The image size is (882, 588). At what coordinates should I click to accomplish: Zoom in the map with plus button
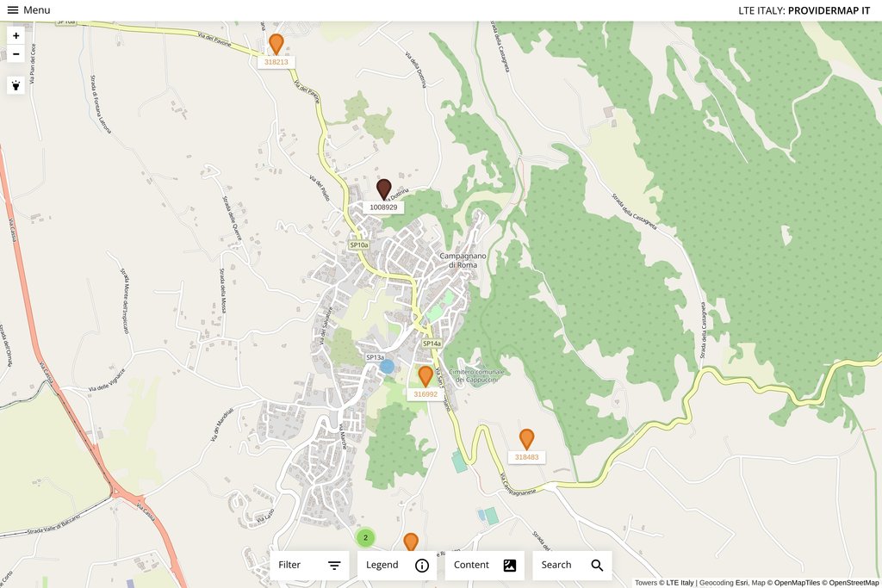click(16, 35)
